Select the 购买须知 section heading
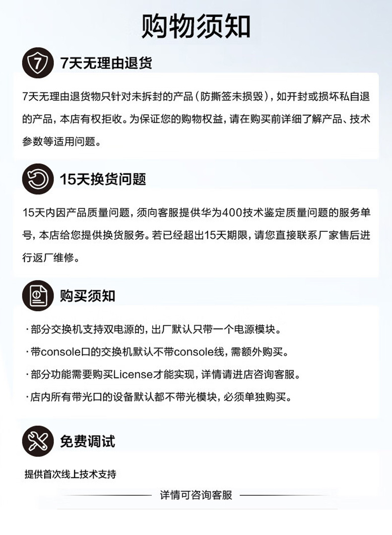Image resolution: width=392 pixels, height=535 pixels. pos(88,296)
